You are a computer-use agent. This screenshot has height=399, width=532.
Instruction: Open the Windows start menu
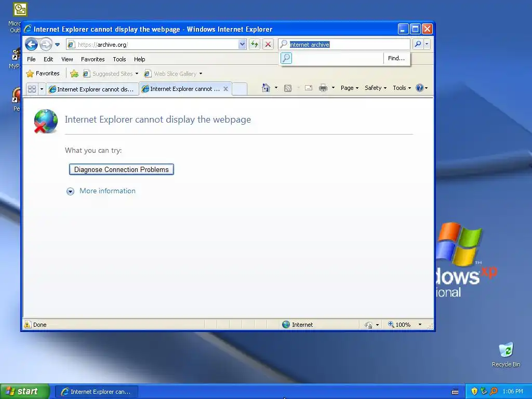[25, 391]
